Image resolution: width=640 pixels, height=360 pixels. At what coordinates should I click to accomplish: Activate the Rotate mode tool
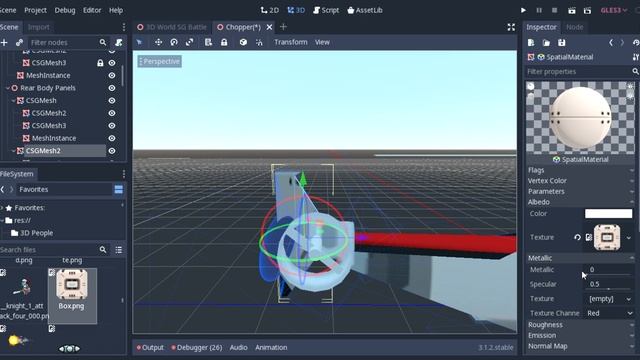[174, 42]
